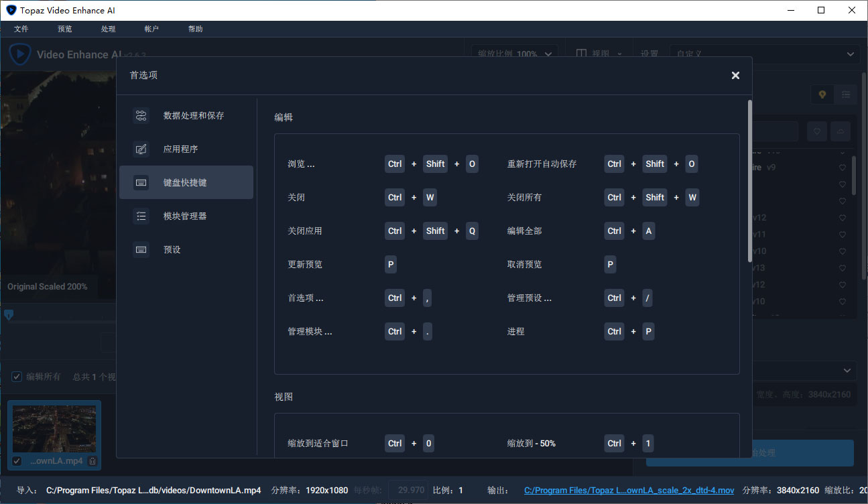Click the model list scrollbar in main window
Screen dimensions: 868x504
(853, 176)
